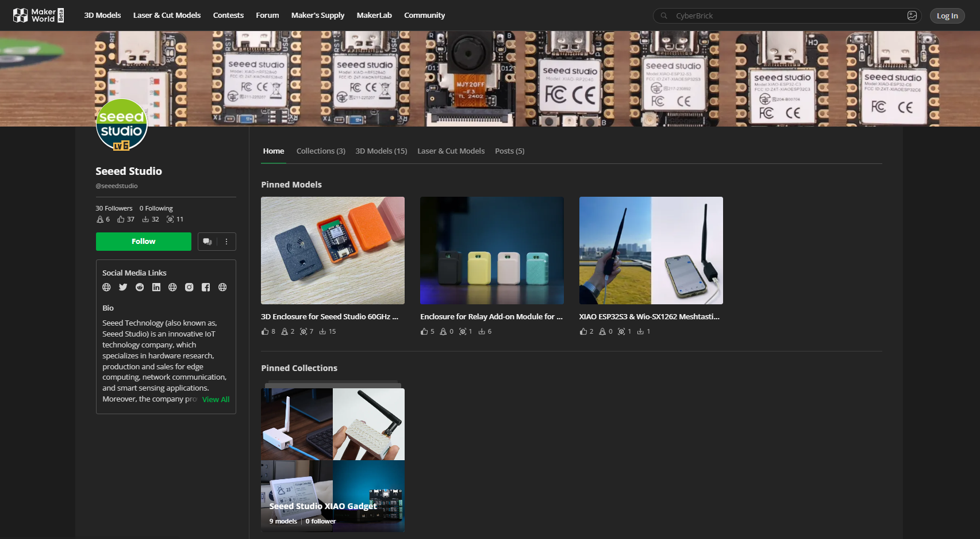Click the MakerWorld logo in top left
This screenshot has height=539, width=980.
point(38,15)
